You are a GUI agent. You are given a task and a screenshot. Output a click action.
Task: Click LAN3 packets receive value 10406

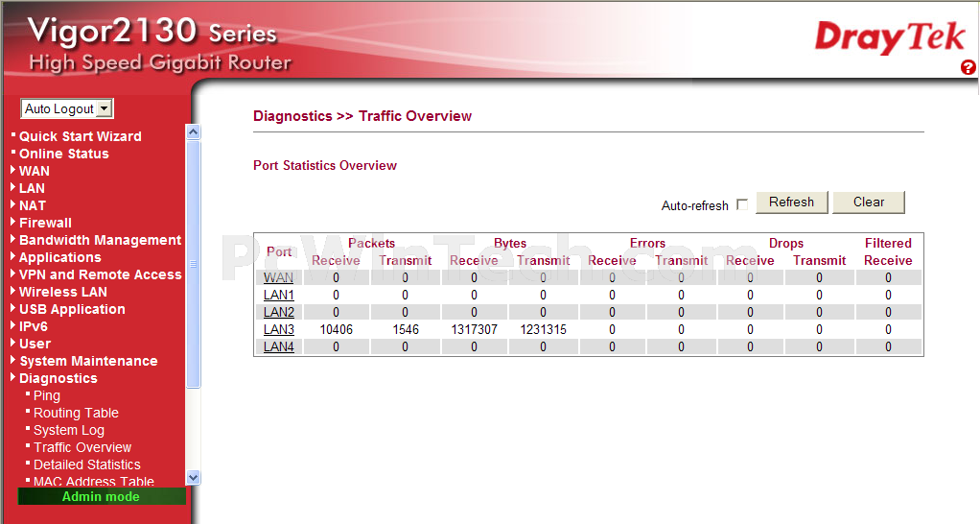(x=337, y=329)
